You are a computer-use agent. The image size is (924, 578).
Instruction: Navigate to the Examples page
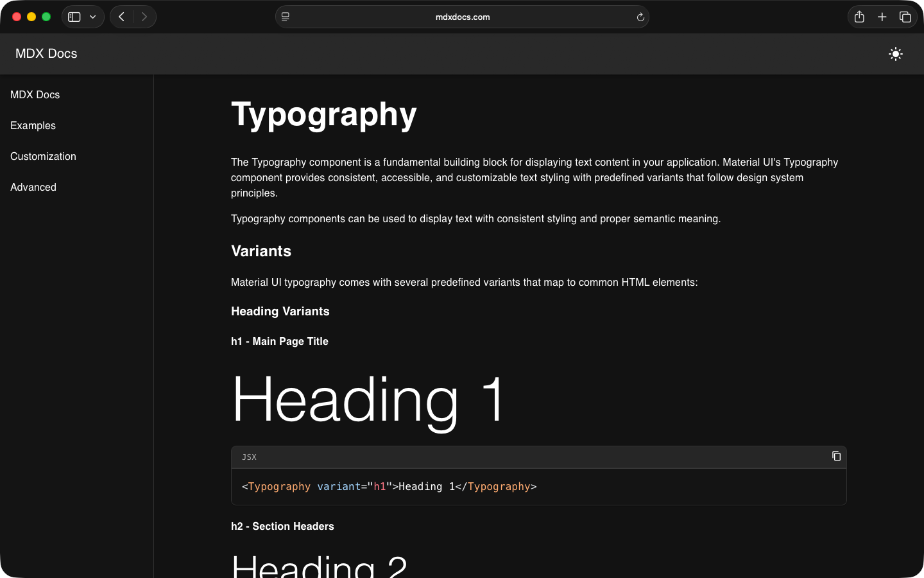[33, 125]
